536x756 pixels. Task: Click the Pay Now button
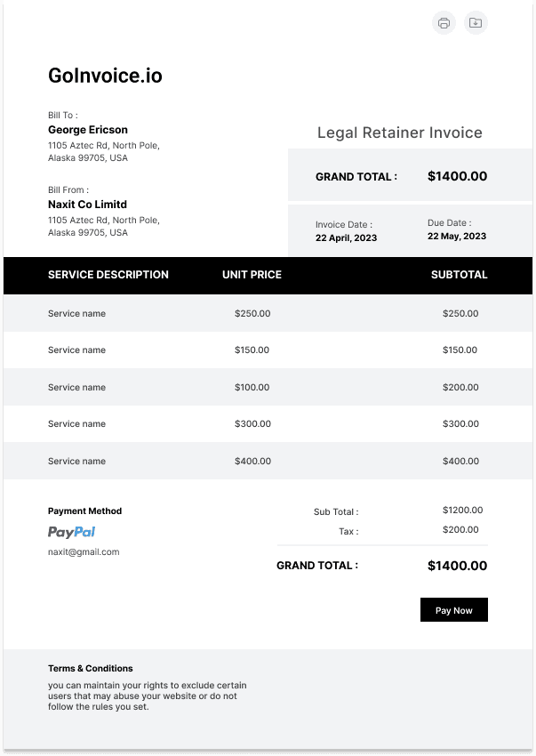(x=454, y=610)
